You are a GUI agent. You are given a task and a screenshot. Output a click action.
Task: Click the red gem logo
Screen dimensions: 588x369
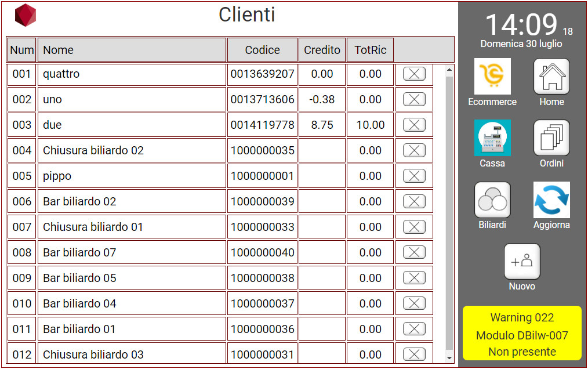click(x=26, y=16)
